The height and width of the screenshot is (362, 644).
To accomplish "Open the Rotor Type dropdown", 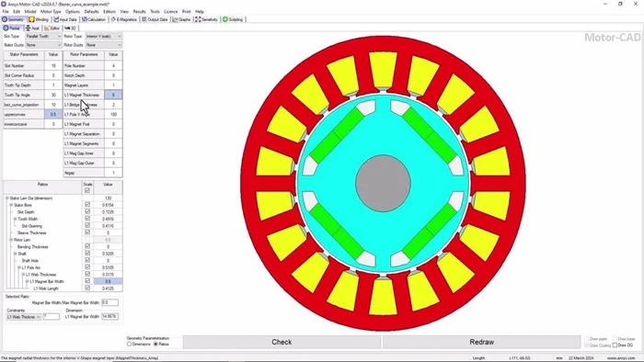I will (103, 37).
